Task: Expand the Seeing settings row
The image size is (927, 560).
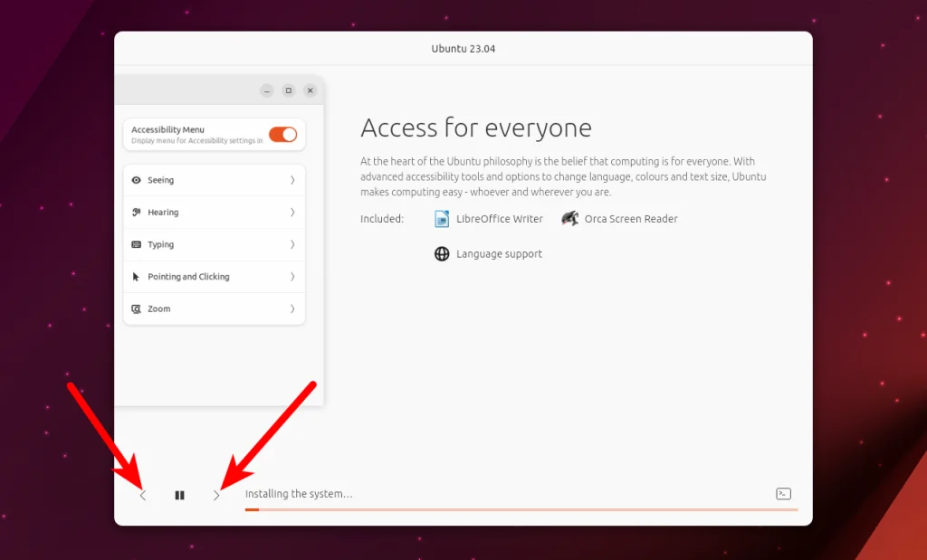Action: 293,180
